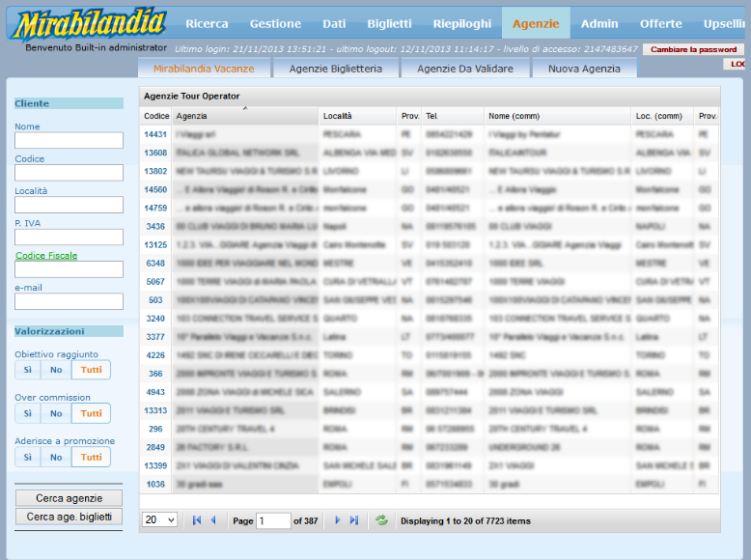Image resolution: width=751 pixels, height=560 pixels.
Task: Open the Gestione menu
Action: click(275, 23)
